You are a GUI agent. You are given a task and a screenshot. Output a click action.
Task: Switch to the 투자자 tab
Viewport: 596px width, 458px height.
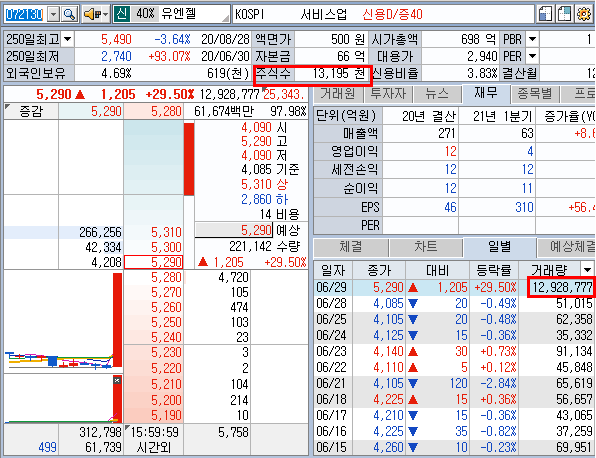(x=388, y=94)
